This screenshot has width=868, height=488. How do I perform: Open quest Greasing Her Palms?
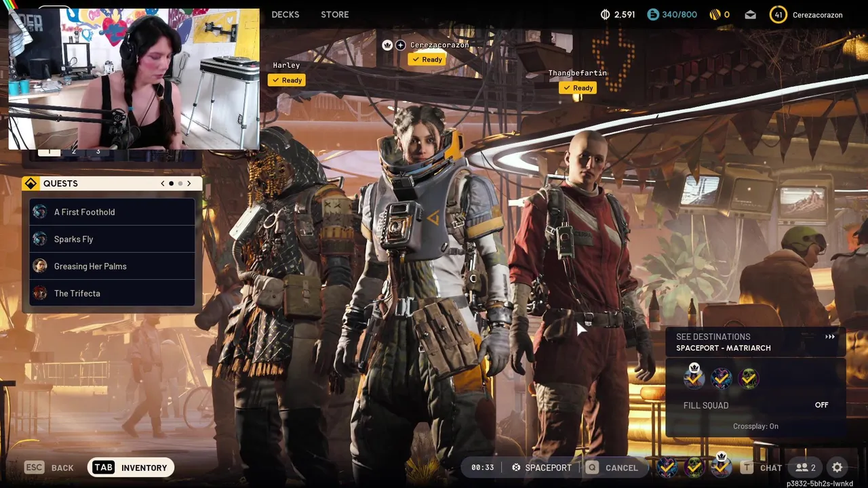point(112,266)
